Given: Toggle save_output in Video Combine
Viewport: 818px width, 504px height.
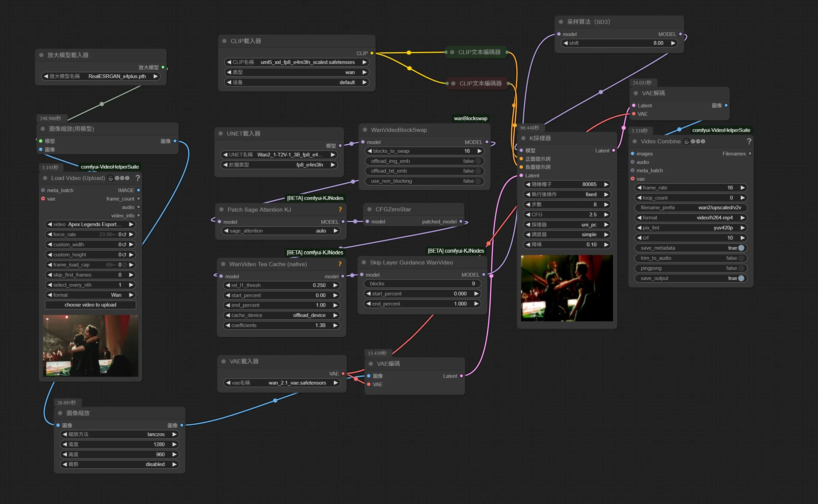Looking at the screenshot, I should point(691,278).
